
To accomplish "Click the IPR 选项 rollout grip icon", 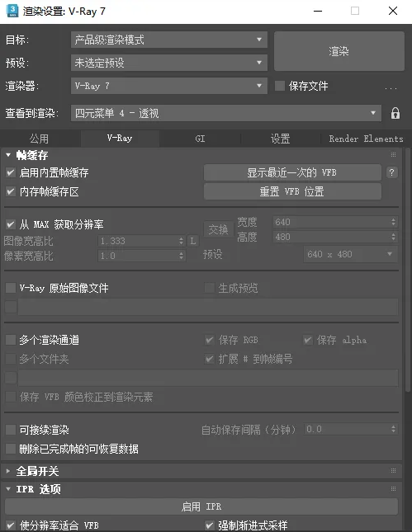I will [x=393, y=488].
